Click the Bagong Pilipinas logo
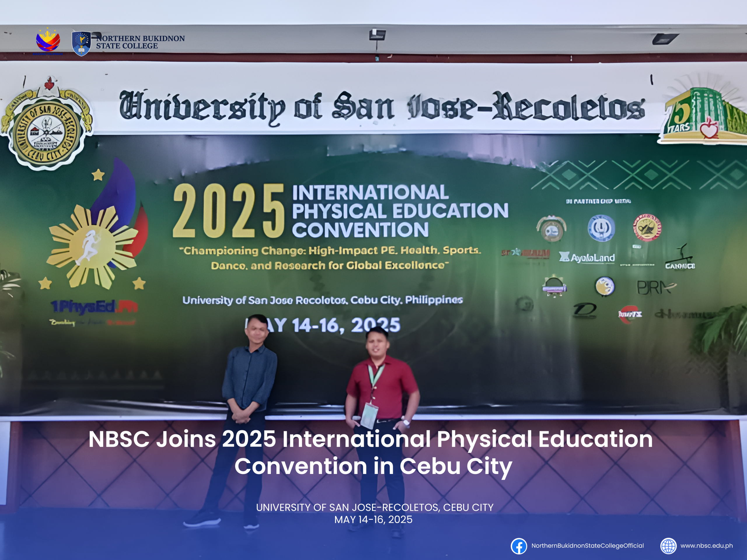Viewport: 747px width, 560px height. pyautogui.click(x=48, y=42)
